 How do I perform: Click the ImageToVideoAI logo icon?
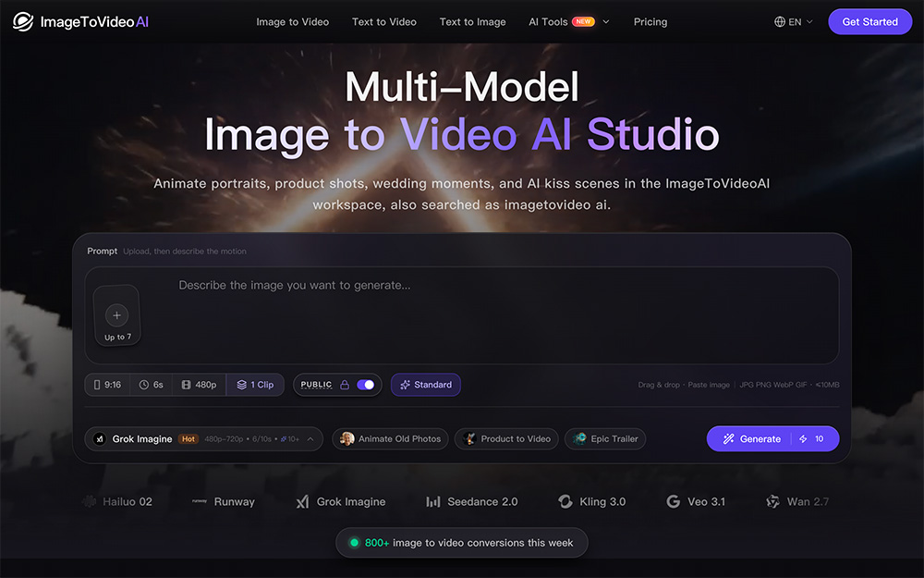pos(23,22)
